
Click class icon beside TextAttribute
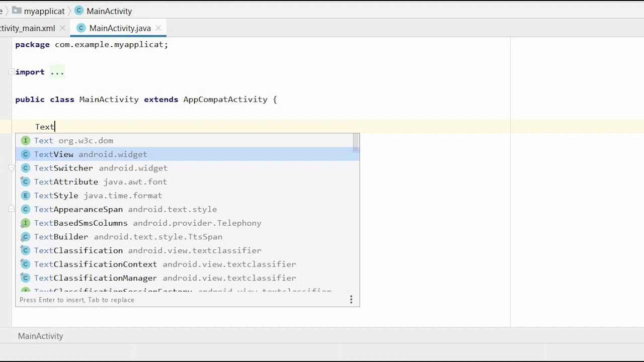pos(25,182)
